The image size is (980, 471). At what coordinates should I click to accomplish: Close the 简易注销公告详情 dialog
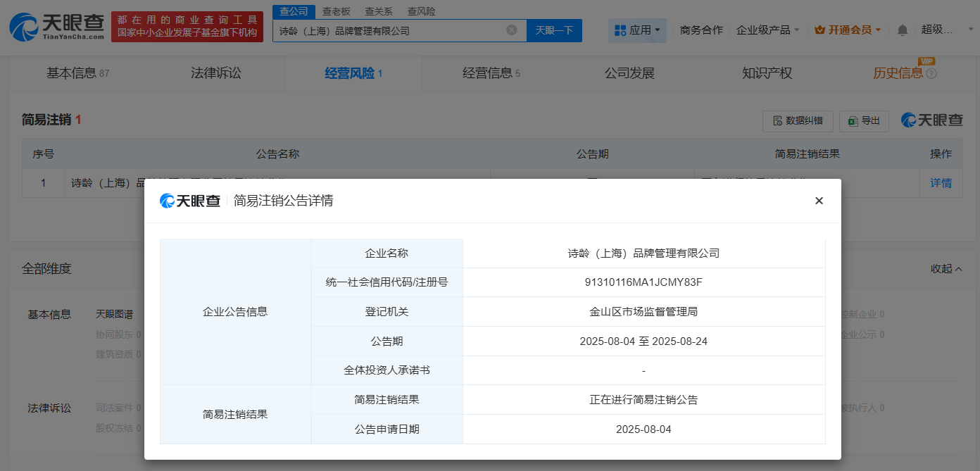tap(819, 201)
